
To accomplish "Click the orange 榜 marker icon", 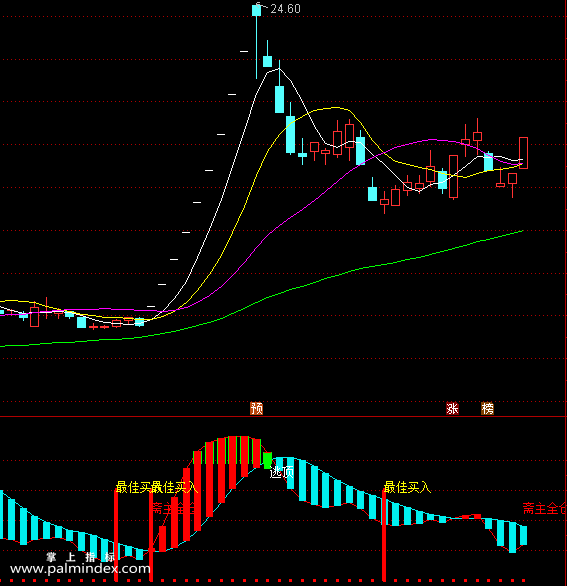I will coord(487,408).
